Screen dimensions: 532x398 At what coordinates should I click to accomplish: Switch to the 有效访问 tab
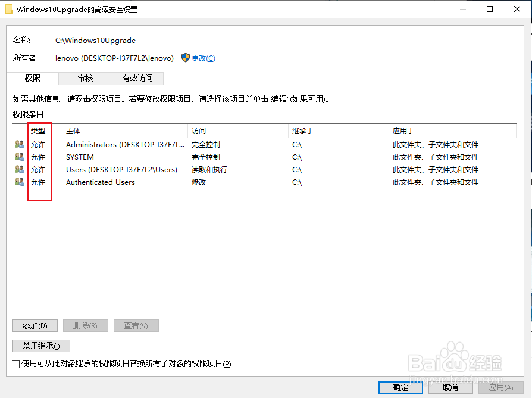(137, 78)
